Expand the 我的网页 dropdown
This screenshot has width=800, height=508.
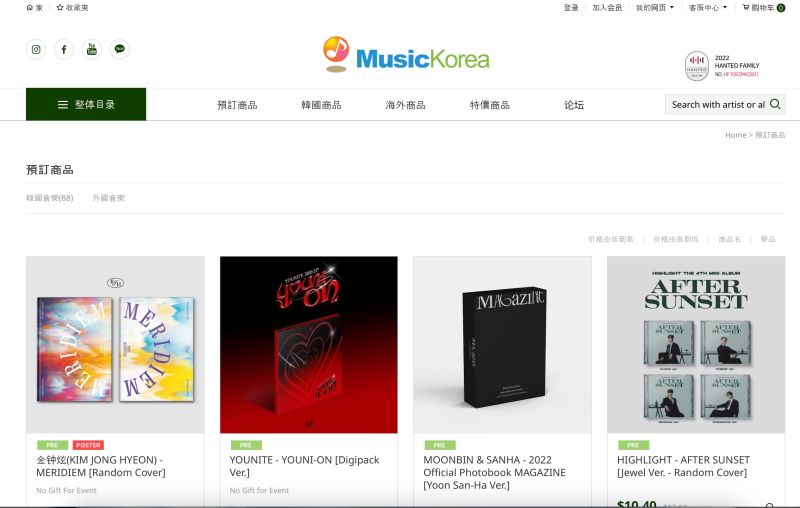click(655, 8)
